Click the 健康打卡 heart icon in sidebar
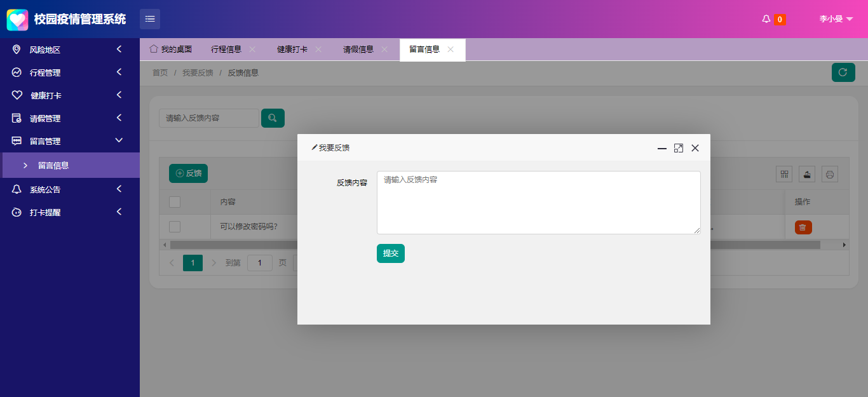The width and height of the screenshot is (868, 397). pyautogui.click(x=17, y=95)
